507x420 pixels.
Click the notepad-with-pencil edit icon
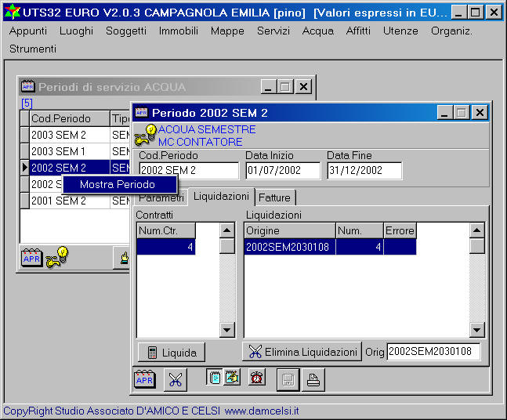click(x=232, y=377)
